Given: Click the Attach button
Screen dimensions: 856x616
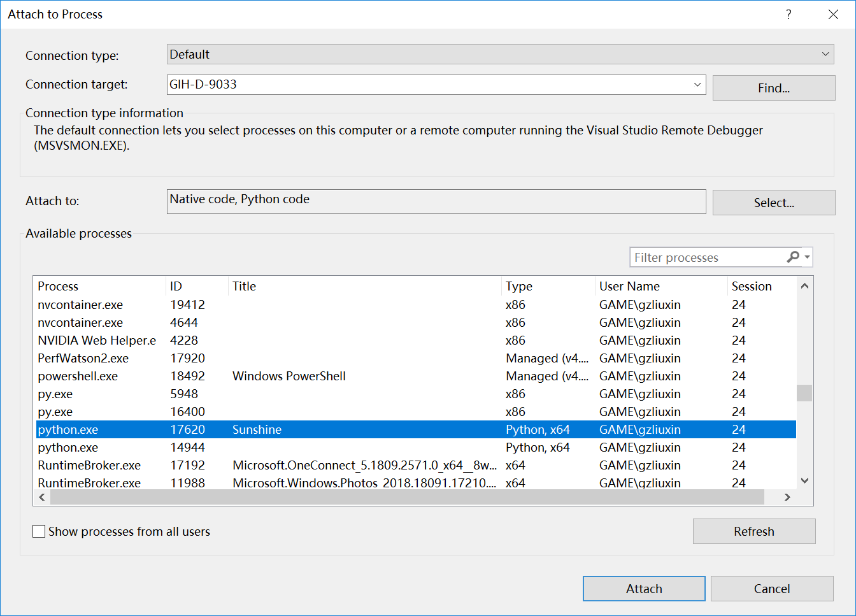Looking at the screenshot, I should [644, 589].
